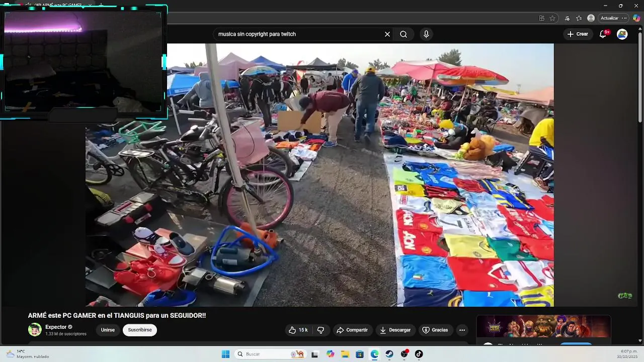Open the Expector channel avatar
This screenshot has height=362, width=644.
click(x=35, y=330)
